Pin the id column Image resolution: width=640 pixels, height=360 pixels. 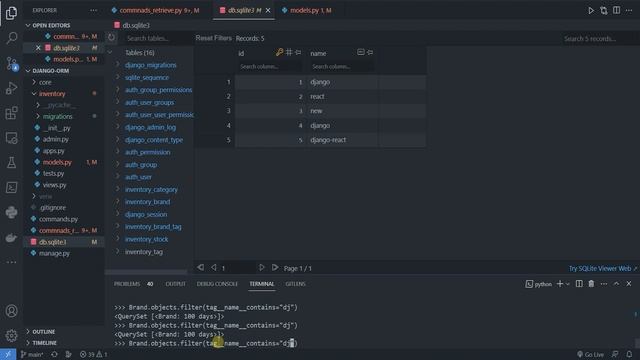coord(298,52)
